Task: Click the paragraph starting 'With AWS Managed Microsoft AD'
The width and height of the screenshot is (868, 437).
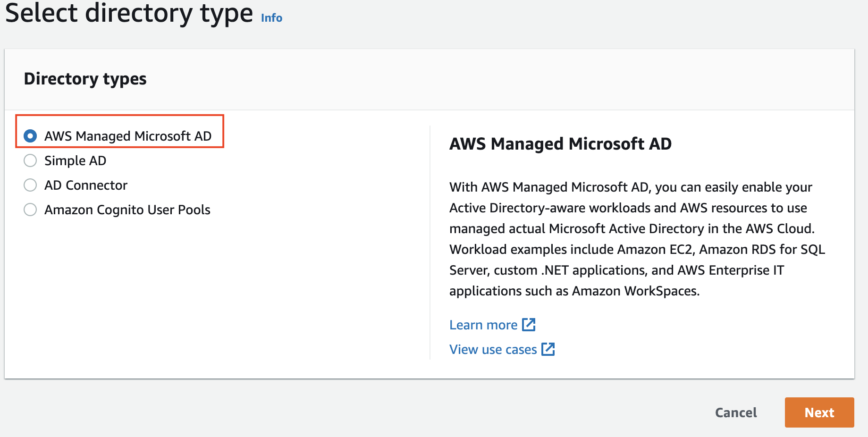Action: coord(637,239)
